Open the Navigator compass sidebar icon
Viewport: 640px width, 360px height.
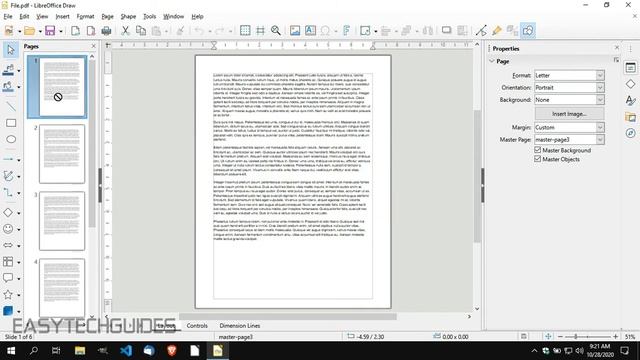click(x=631, y=133)
